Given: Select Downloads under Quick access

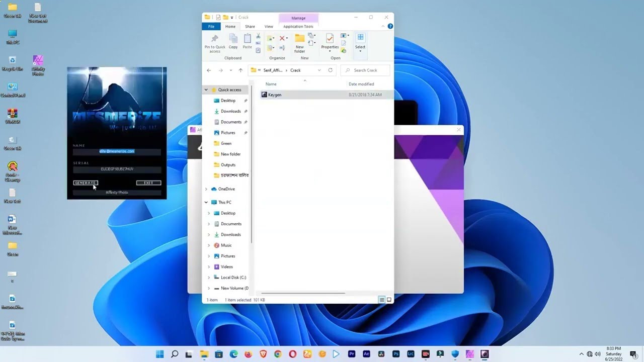Looking at the screenshot, I should 230,111.
